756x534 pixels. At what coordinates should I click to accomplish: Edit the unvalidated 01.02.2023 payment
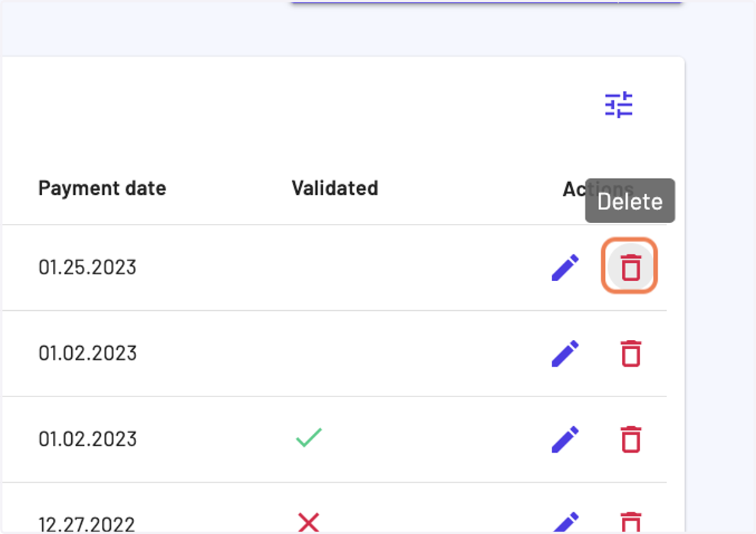click(x=565, y=353)
